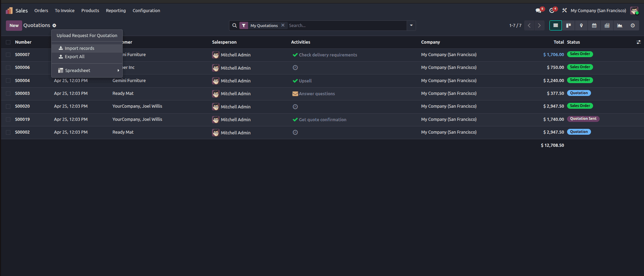644x276 pixels.
Task: Focus the Search input field
Action: click(346, 26)
